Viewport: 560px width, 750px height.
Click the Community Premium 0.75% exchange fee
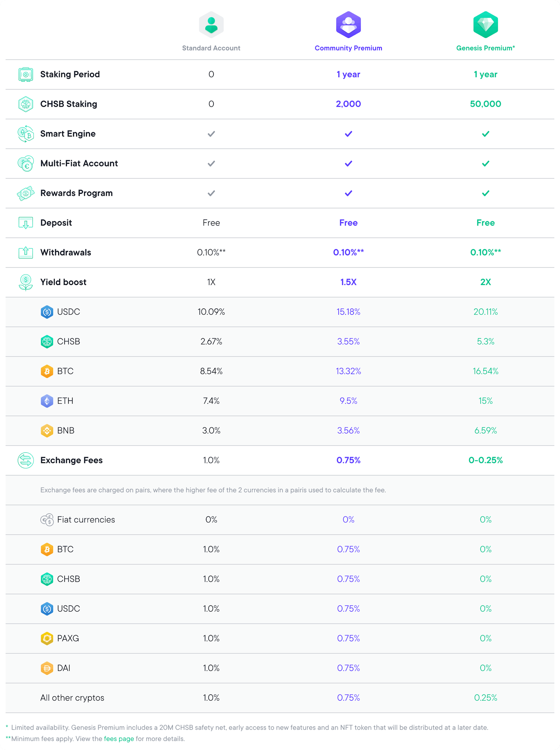click(348, 460)
